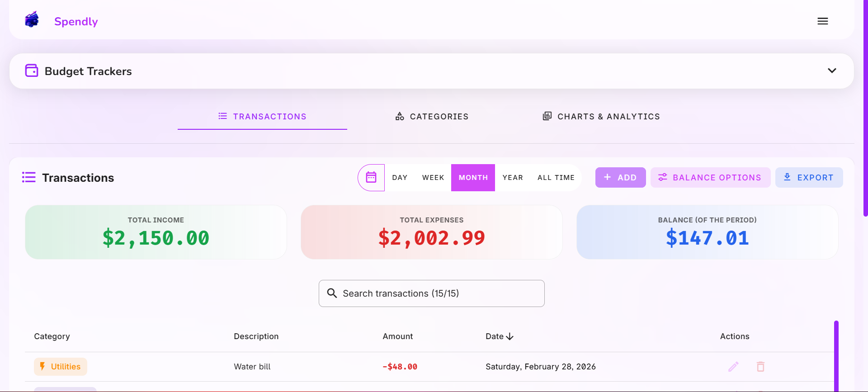
Task: Click the Category column header
Action: [52, 336]
